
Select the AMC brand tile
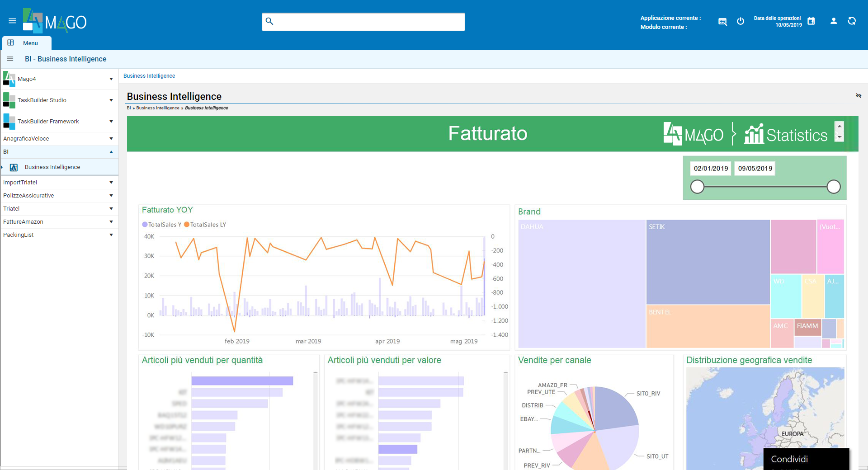[782, 333]
